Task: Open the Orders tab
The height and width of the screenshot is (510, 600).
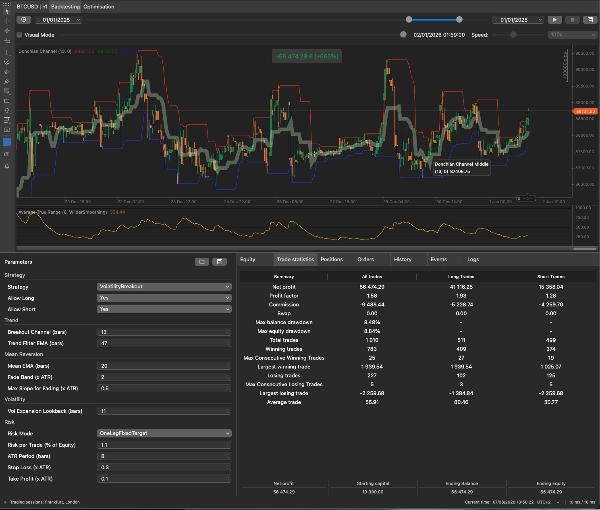Action: point(365,259)
